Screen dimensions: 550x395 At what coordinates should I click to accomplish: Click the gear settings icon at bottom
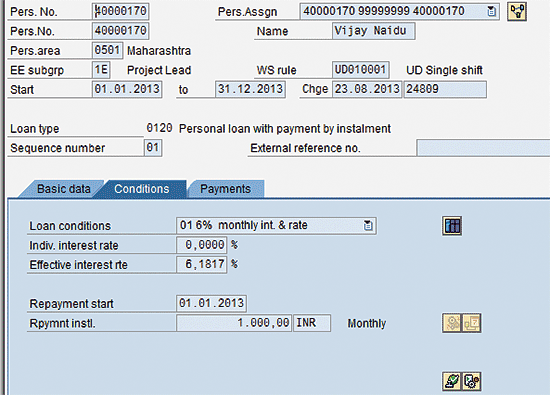tap(471, 381)
